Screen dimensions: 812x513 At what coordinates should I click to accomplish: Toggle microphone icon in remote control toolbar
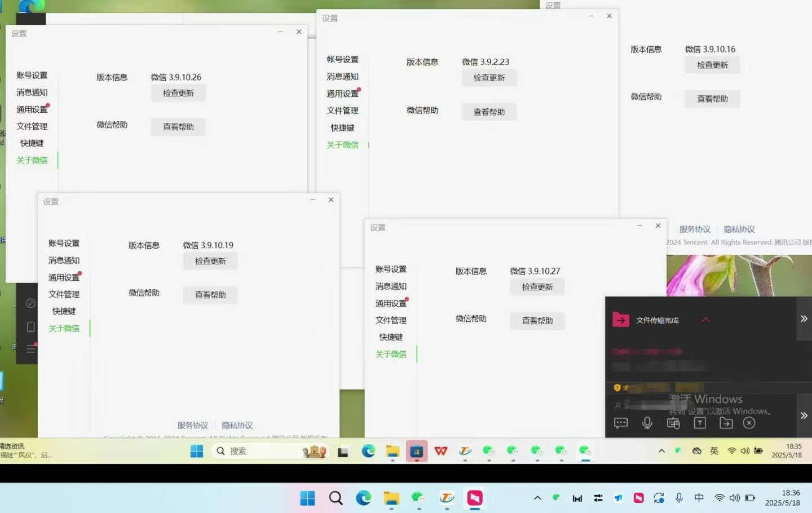pos(647,423)
